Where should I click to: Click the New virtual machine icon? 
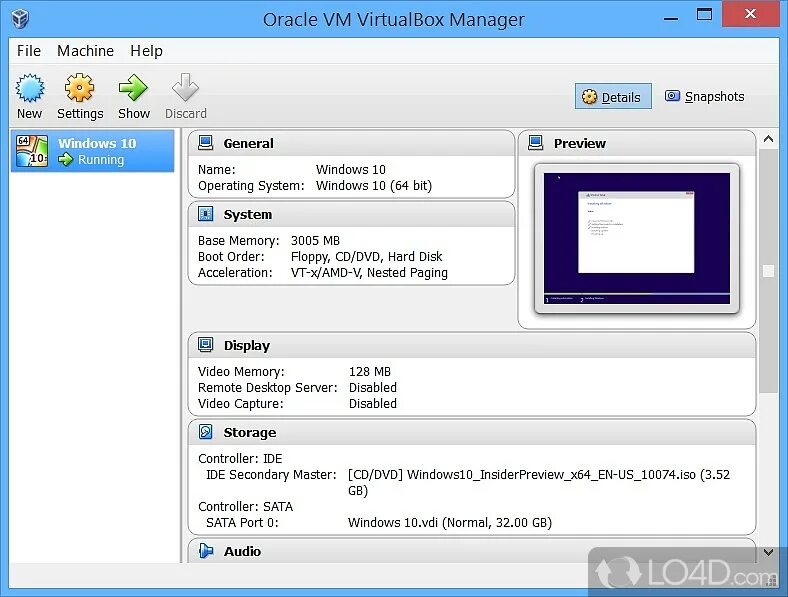click(30, 88)
